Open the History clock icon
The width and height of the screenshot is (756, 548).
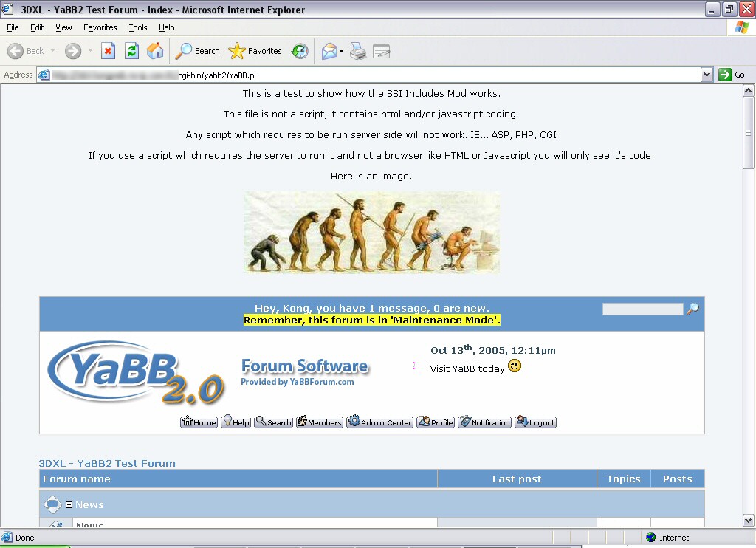click(x=300, y=51)
